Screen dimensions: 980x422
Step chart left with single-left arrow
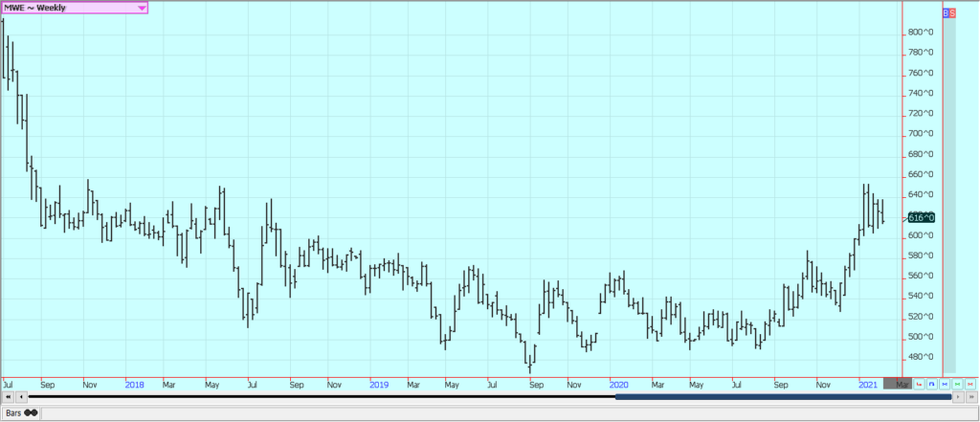(22, 396)
